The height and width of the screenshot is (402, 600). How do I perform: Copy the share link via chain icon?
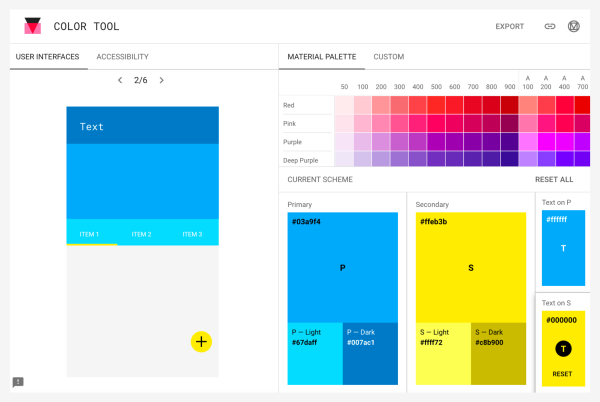550,26
